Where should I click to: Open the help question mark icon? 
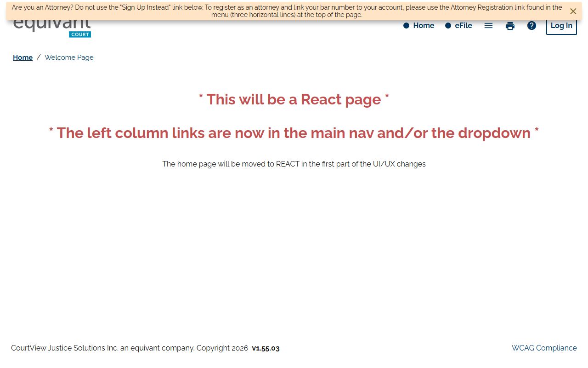[x=531, y=26]
